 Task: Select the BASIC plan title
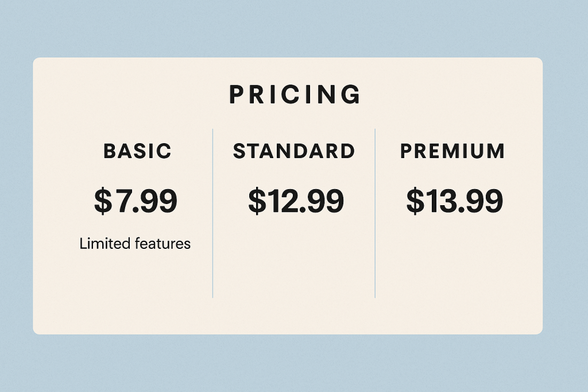138,151
